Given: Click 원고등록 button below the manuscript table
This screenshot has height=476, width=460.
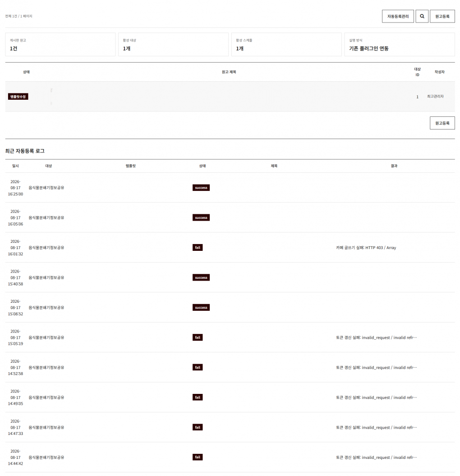Looking at the screenshot, I should coord(442,123).
